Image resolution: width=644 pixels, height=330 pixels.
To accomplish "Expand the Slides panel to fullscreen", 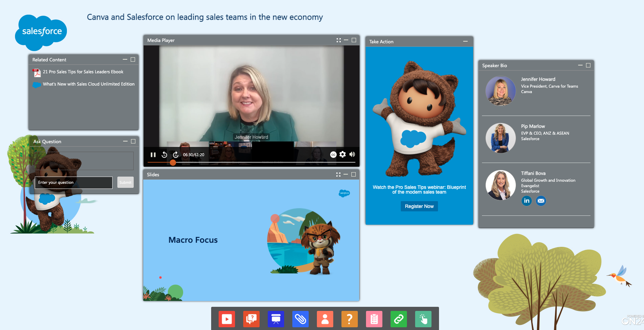I will [x=338, y=175].
